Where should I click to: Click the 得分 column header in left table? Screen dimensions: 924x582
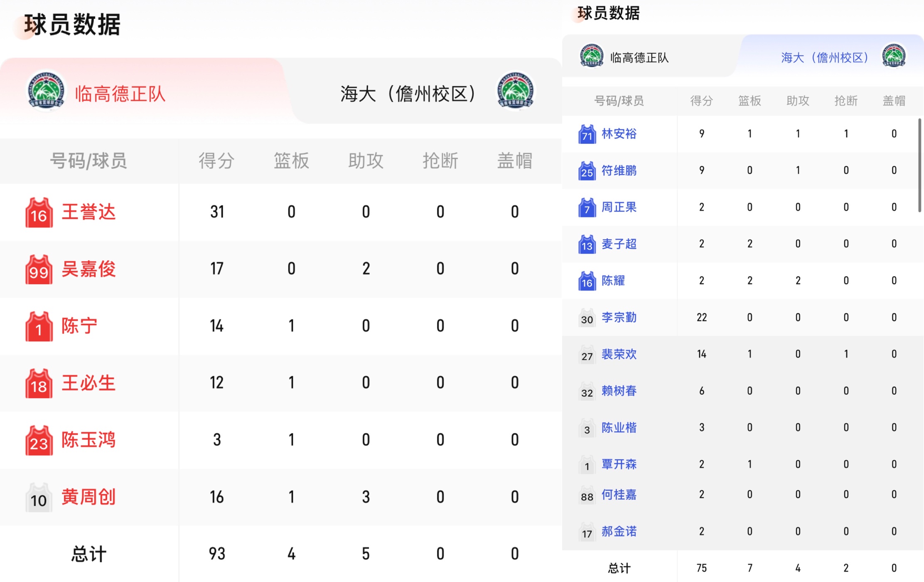point(216,161)
